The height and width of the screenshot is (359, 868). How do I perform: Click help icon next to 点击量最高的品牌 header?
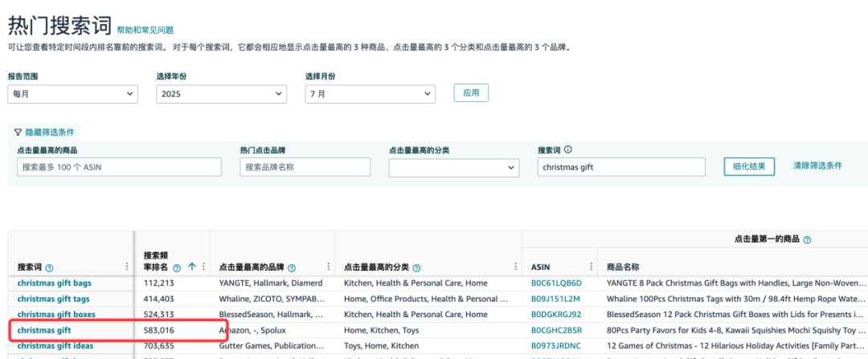click(x=292, y=267)
